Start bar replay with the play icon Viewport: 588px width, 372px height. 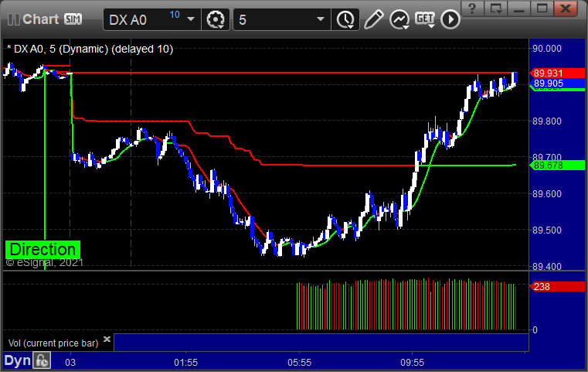pyautogui.click(x=450, y=19)
